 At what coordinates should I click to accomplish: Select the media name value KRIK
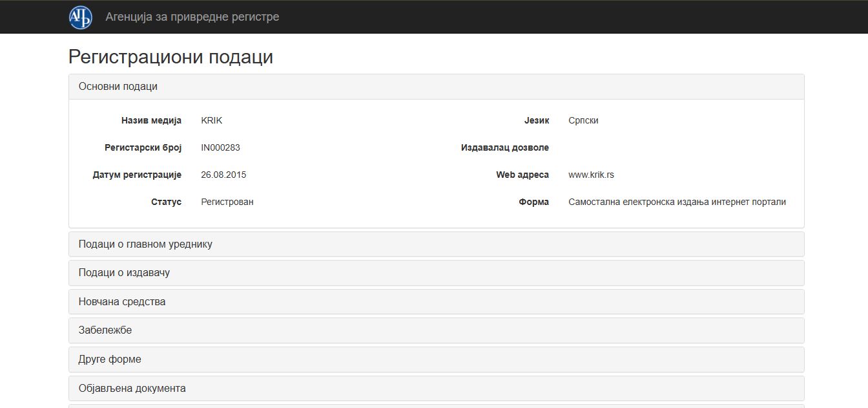click(x=212, y=121)
